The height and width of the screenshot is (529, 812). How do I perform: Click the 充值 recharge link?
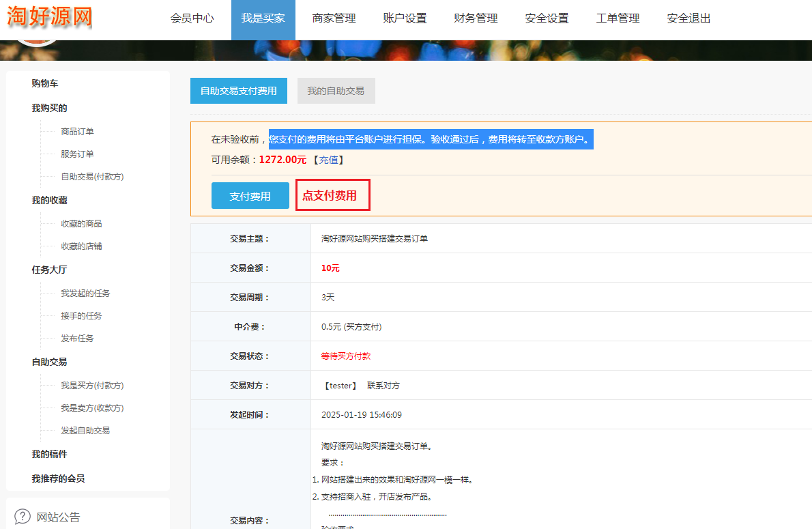click(x=328, y=160)
